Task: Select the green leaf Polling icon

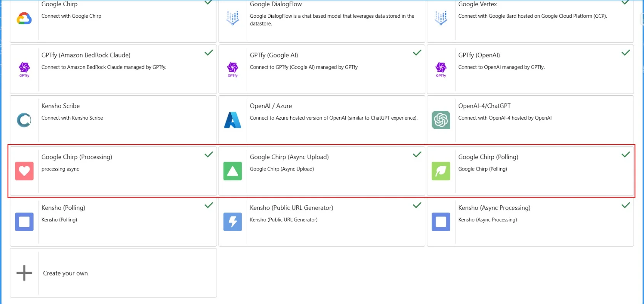Action: click(441, 171)
